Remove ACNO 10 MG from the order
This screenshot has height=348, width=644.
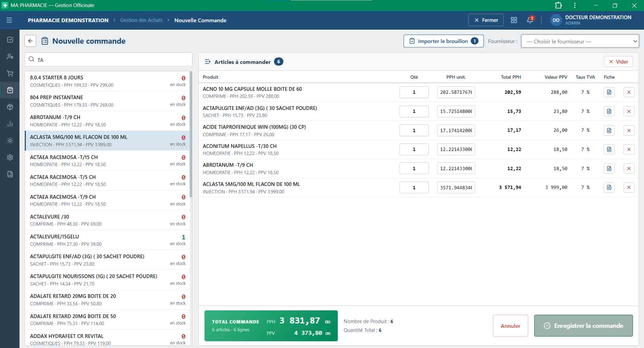pyautogui.click(x=629, y=92)
